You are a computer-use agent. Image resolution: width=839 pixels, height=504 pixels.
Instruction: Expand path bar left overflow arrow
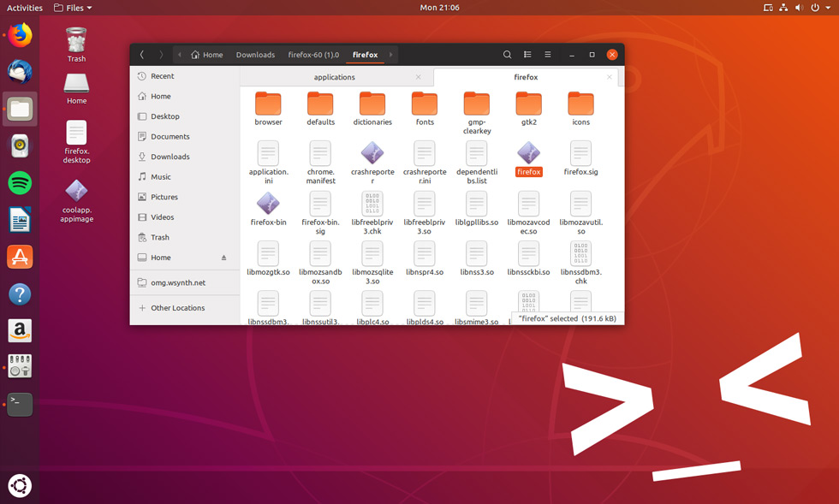tap(179, 55)
